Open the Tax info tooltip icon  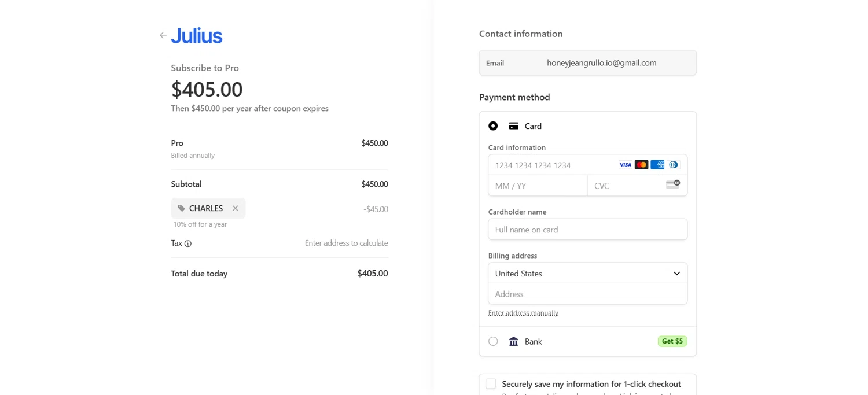click(x=188, y=243)
